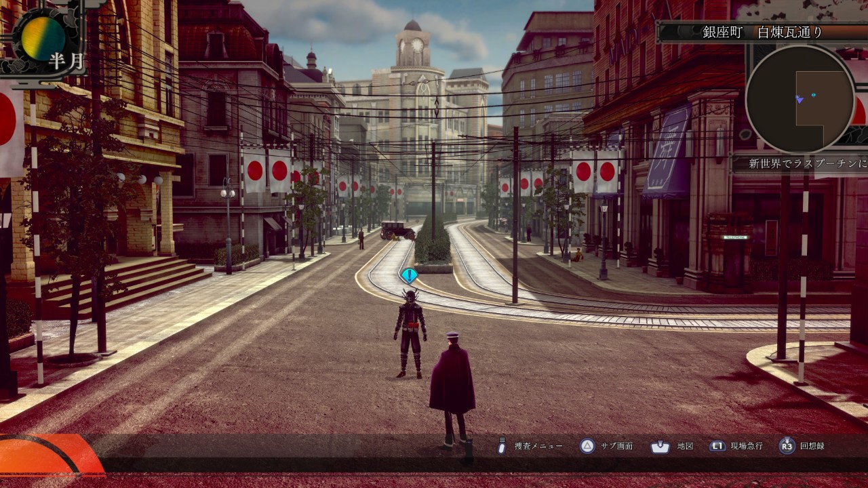Screen dimensions: 868x488
Task: Click the blue player arrow on minimap
Action: [800, 99]
